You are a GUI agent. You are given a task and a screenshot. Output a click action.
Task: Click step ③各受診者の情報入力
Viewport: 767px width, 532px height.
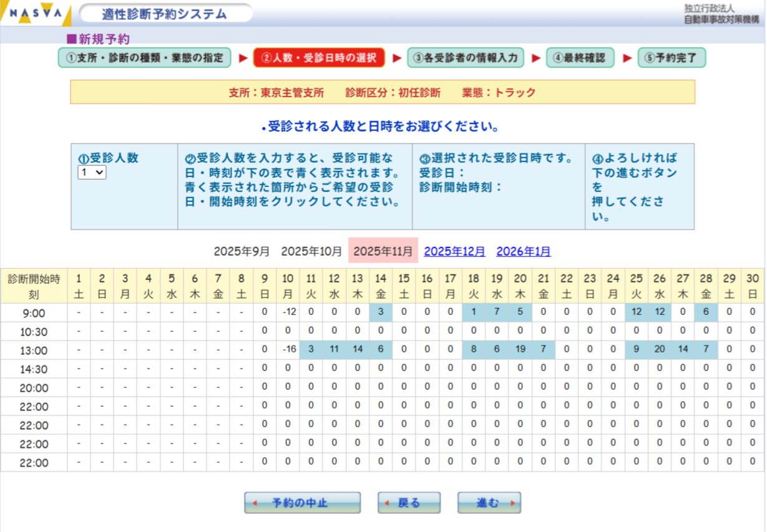(466, 58)
